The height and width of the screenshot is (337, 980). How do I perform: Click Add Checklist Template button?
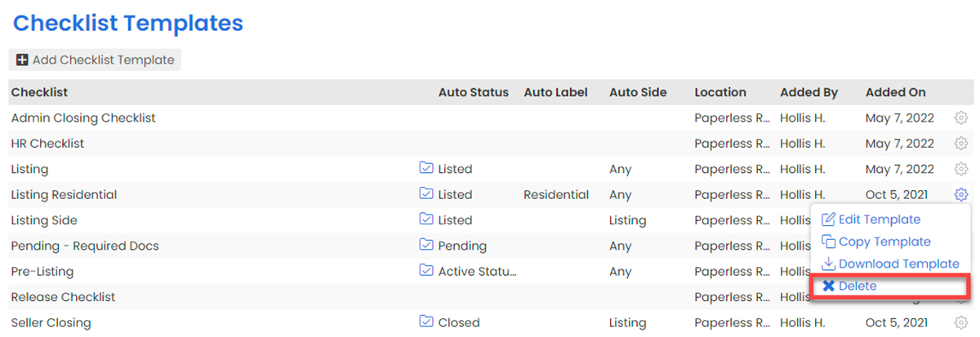tap(96, 60)
